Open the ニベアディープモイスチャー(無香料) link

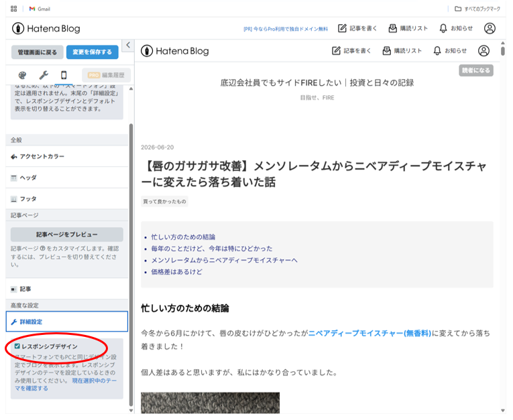coord(369,333)
